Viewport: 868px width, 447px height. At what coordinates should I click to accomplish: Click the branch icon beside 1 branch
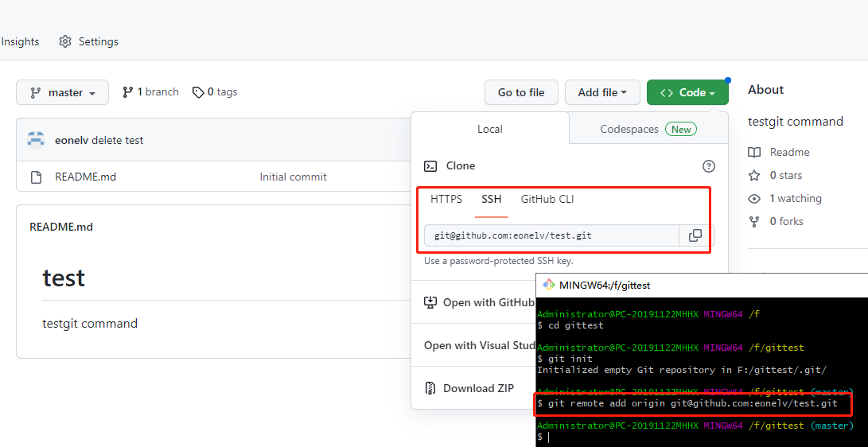128,91
